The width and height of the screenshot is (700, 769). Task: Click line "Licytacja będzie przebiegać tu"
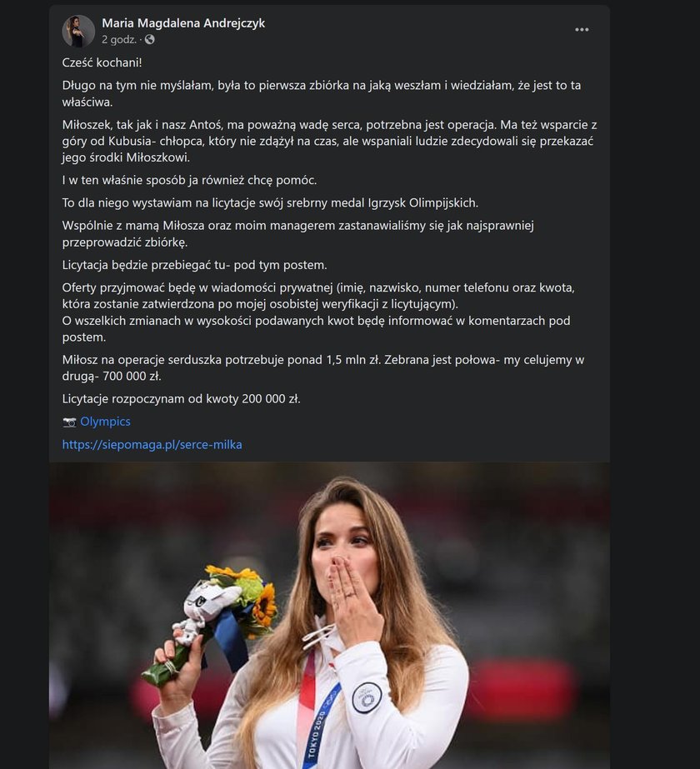click(194, 265)
